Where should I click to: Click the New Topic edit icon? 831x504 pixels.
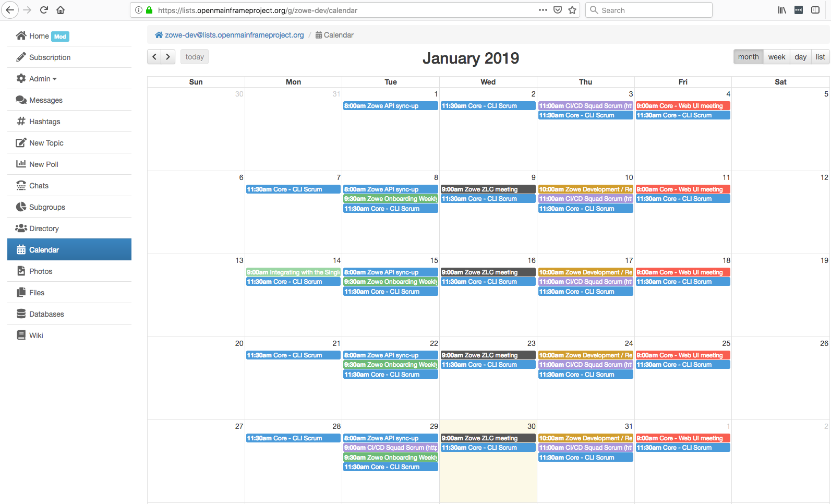click(x=21, y=142)
